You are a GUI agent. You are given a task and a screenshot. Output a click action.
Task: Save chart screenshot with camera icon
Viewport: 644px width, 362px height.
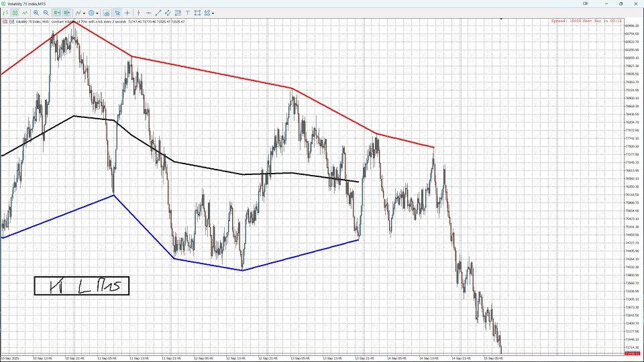point(107,13)
